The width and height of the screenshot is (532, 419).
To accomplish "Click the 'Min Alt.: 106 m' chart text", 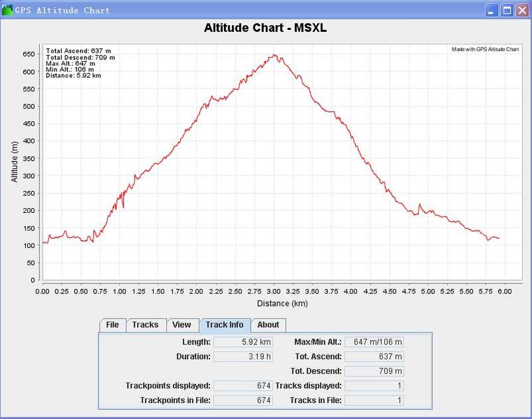I will 70,70.
